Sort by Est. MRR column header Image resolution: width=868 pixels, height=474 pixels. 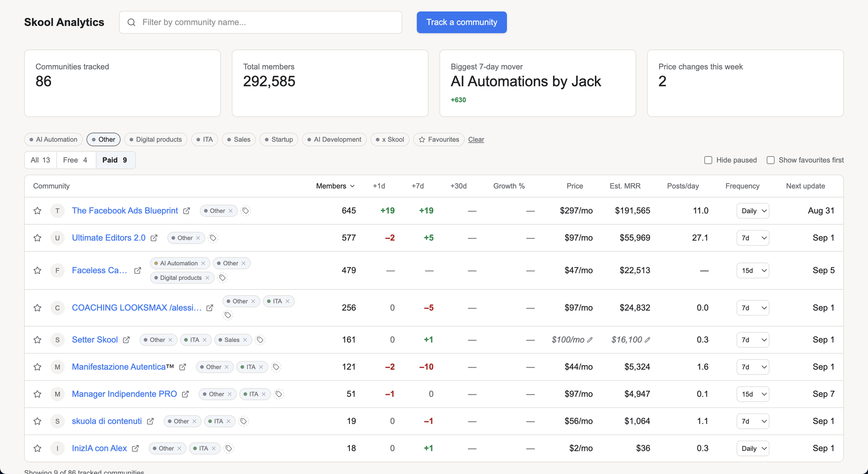625,186
